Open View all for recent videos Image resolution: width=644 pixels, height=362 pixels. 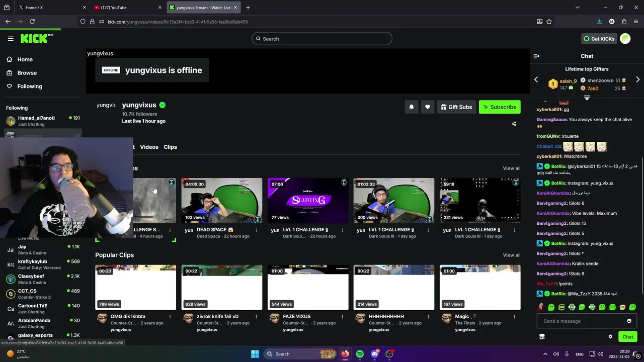coord(511,168)
